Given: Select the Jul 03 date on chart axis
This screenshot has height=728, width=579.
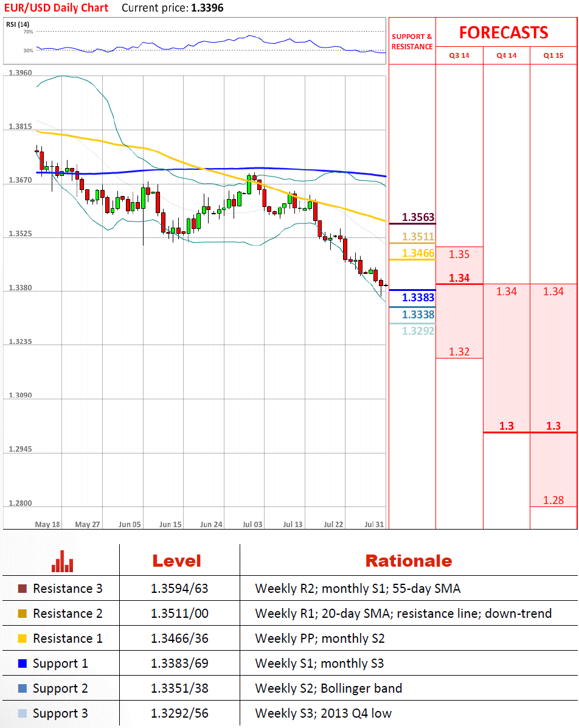Looking at the screenshot, I should pyautogui.click(x=252, y=524).
